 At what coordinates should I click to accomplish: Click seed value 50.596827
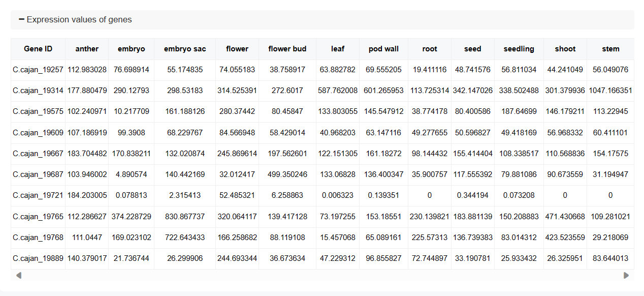(473, 133)
